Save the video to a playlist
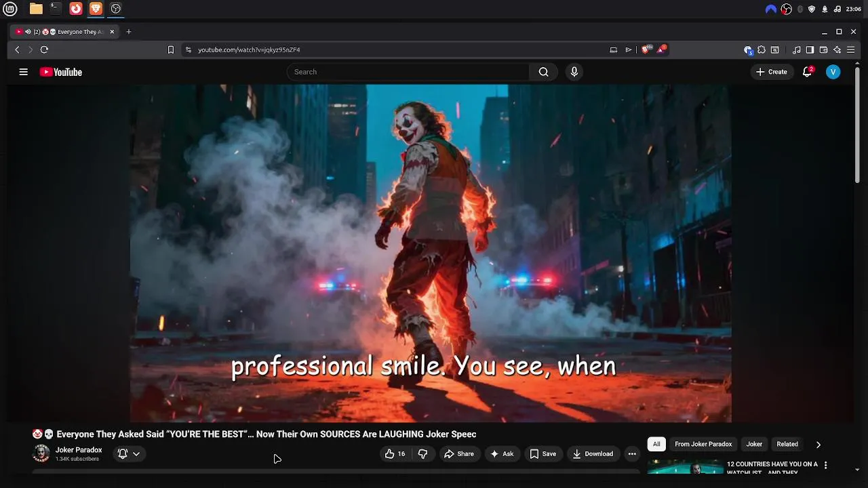 (542, 454)
